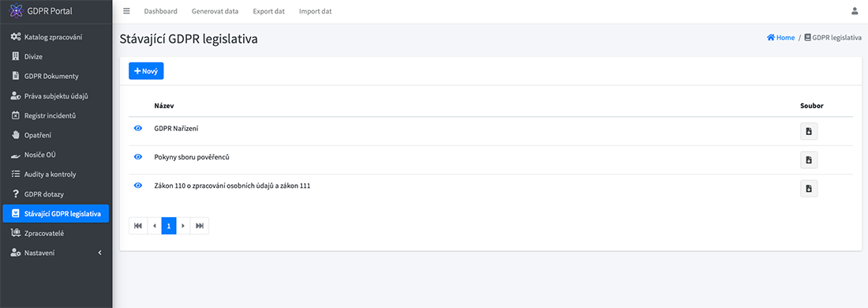868x308 pixels.
Task: Open GDPR Dokumenty in sidebar
Action: pos(56,76)
